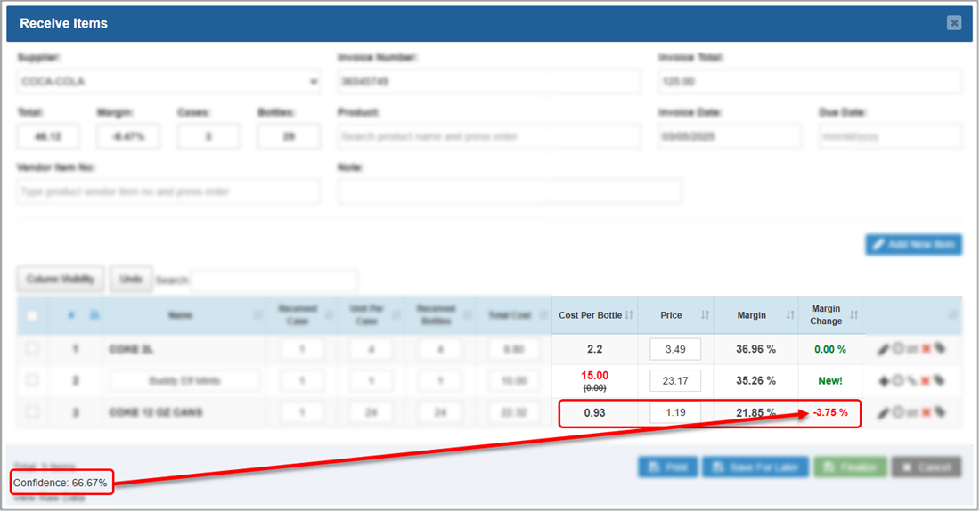This screenshot has height=512, width=980.
Task: Open the View Raw Data link
Action: [49, 499]
